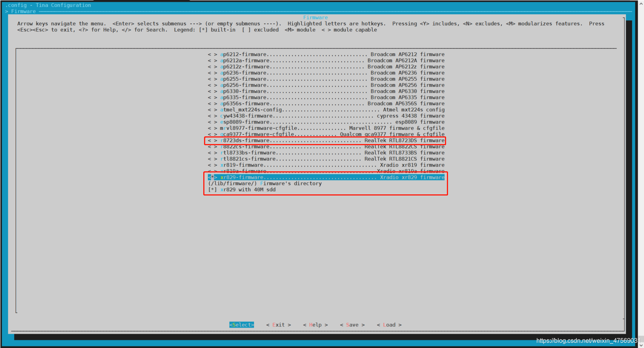The height and width of the screenshot is (348, 644).
Task: Select the rtl8821cs-firmware entry
Action: 326,159
